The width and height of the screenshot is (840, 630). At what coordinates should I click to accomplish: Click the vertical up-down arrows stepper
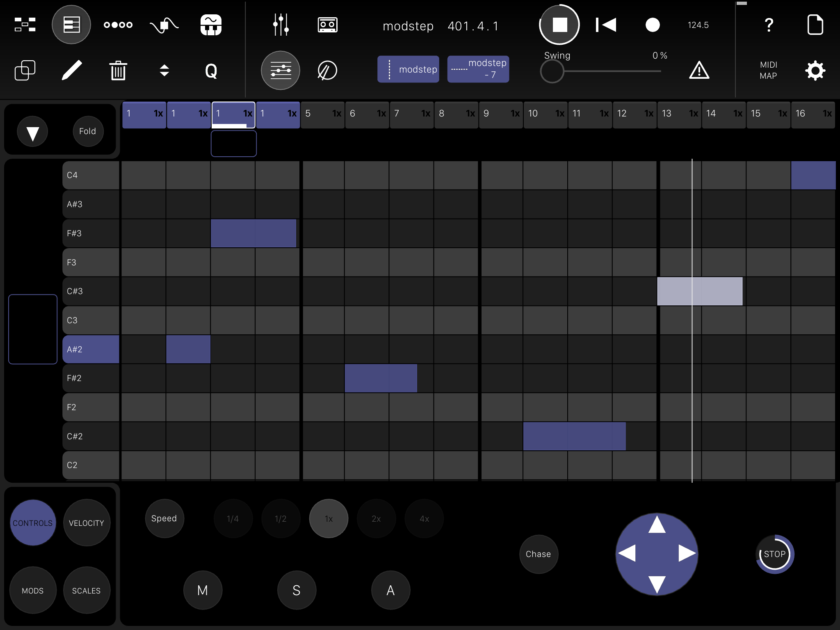click(x=164, y=71)
